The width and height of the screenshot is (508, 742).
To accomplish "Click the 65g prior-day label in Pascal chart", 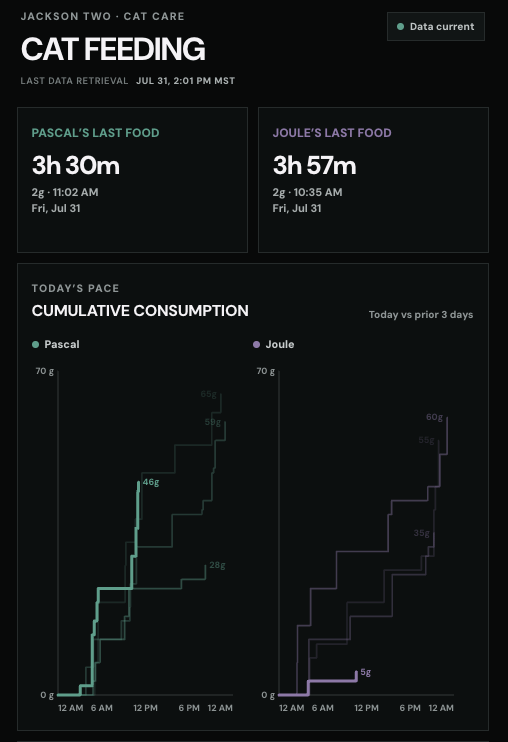I will pyautogui.click(x=209, y=394).
